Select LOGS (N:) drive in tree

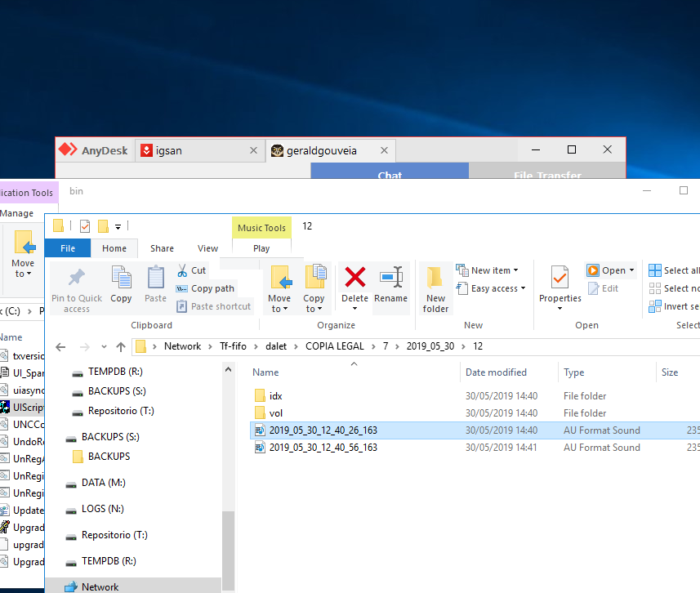pyautogui.click(x=103, y=509)
